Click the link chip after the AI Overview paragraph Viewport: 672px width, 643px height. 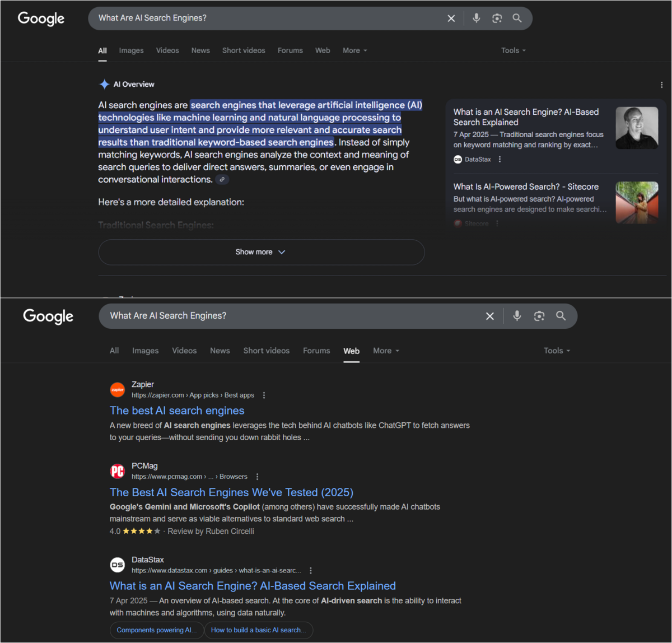coord(222,180)
